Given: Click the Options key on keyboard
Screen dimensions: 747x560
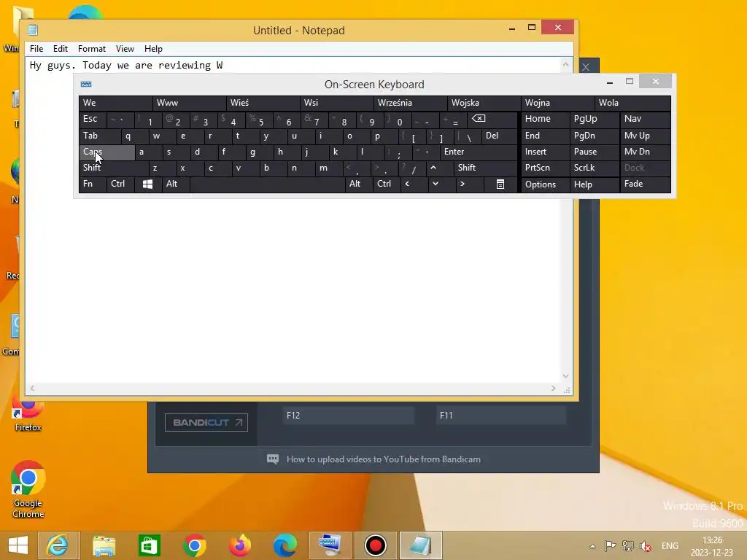Looking at the screenshot, I should [546, 184].
